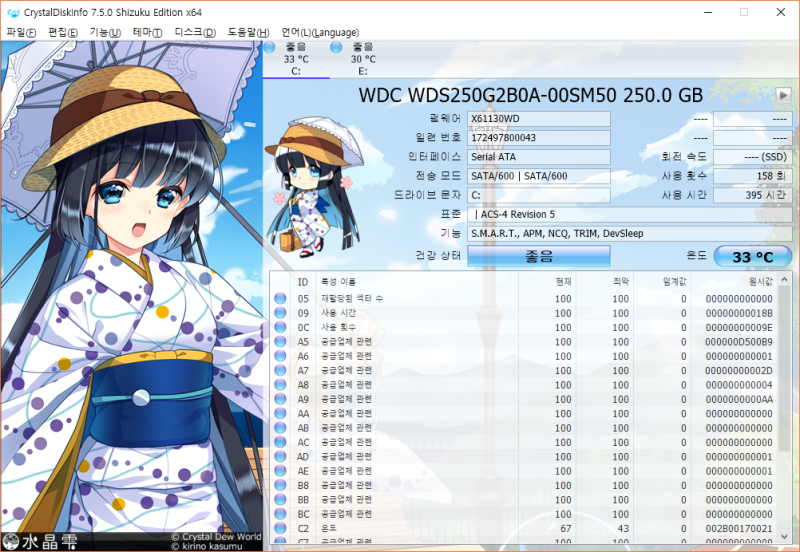
Task: Click the drive letter field C:
Action: coord(539,195)
